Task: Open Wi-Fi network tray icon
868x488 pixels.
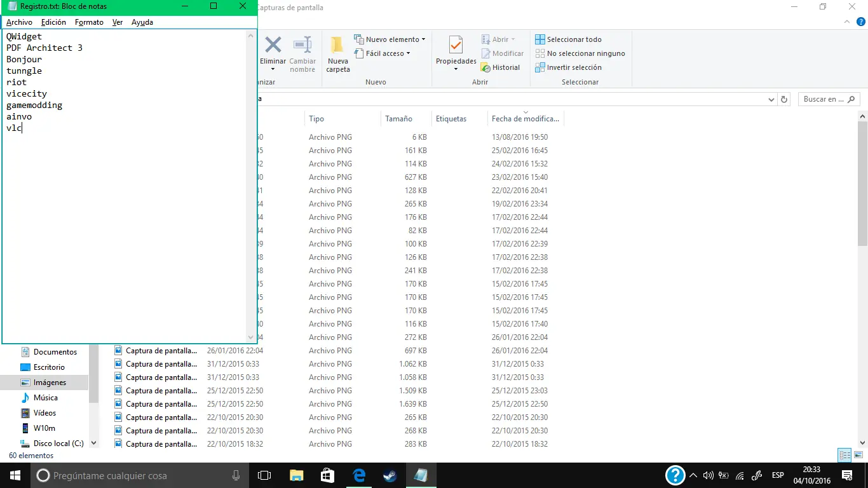Action: pos(740,475)
